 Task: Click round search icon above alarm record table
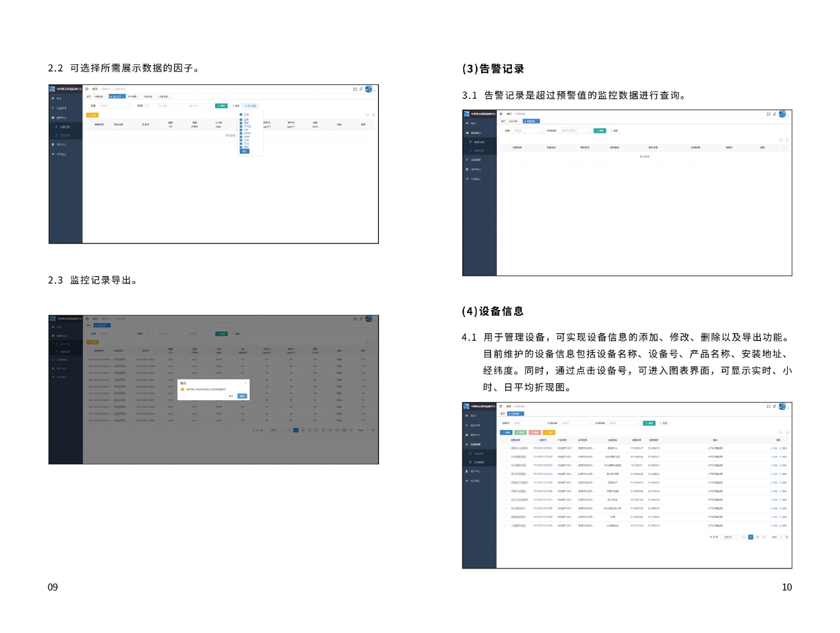click(x=781, y=140)
